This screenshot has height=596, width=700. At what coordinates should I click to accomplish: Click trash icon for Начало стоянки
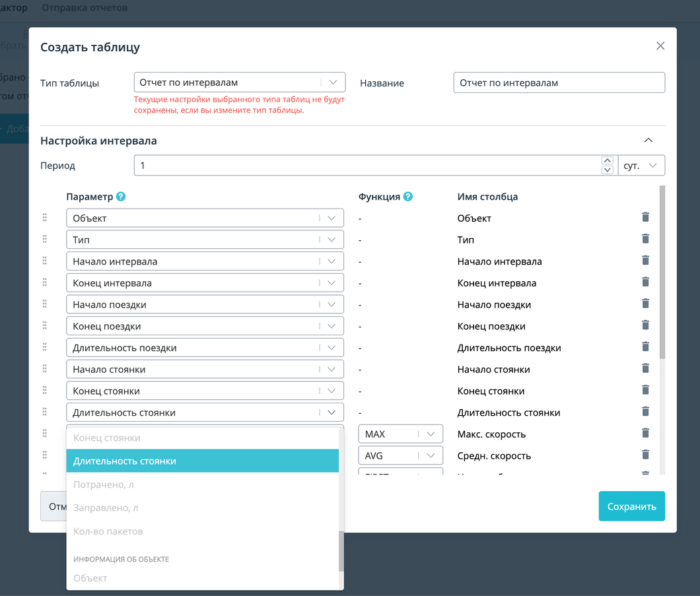(645, 368)
